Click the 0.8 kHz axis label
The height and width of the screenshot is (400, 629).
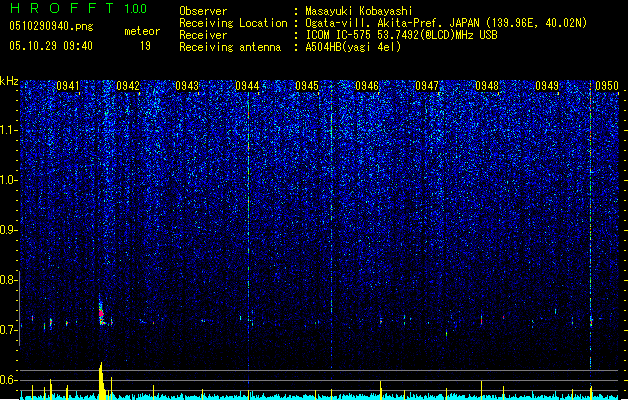[7, 280]
